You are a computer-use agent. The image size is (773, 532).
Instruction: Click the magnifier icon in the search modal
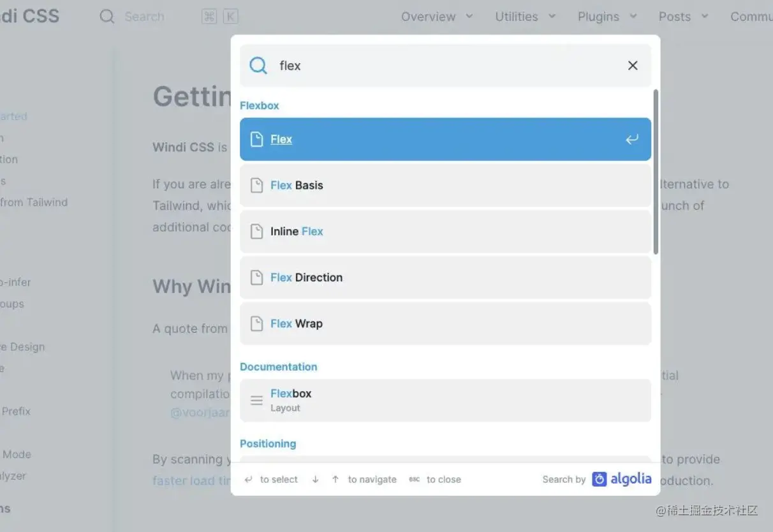[258, 66]
